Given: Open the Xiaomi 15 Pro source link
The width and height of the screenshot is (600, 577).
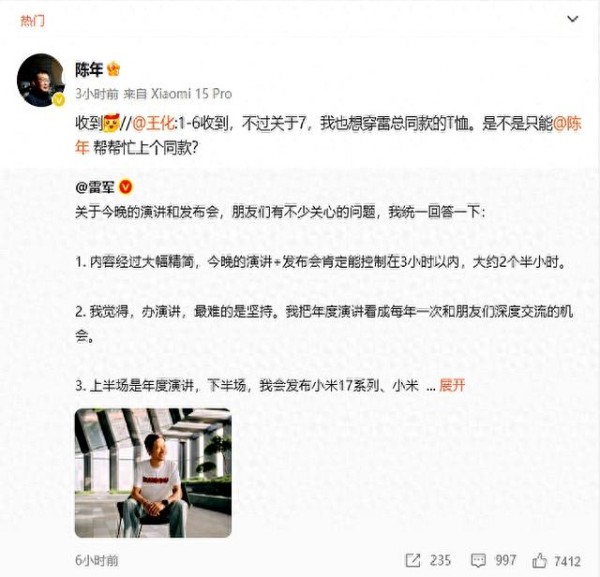Looking at the screenshot, I should 191,94.
